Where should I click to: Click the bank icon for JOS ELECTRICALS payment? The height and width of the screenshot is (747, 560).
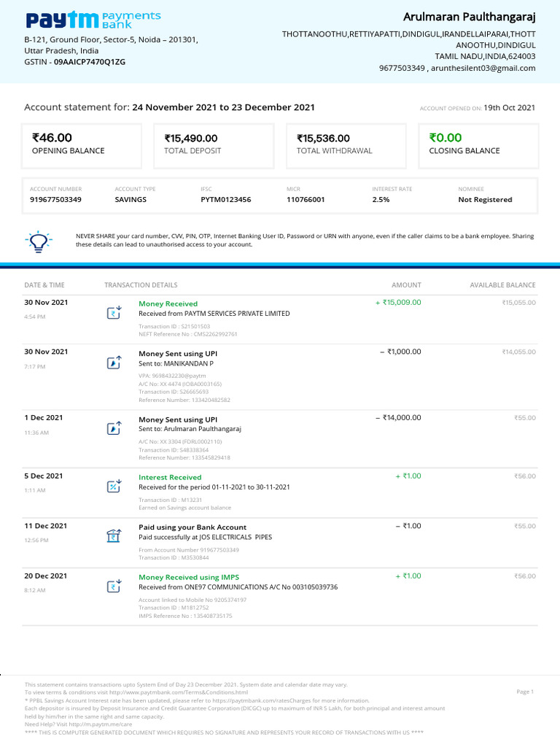click(x=114, y=537)
